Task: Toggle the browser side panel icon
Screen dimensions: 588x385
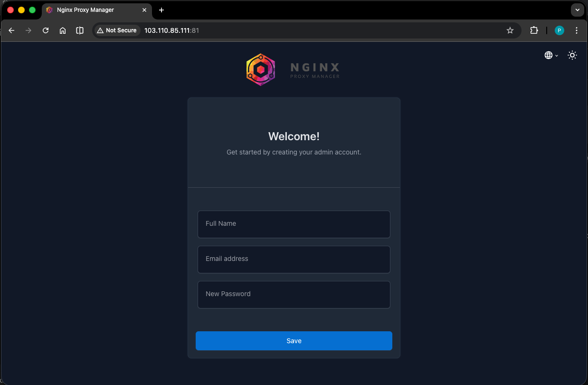Action: (80, 30)
